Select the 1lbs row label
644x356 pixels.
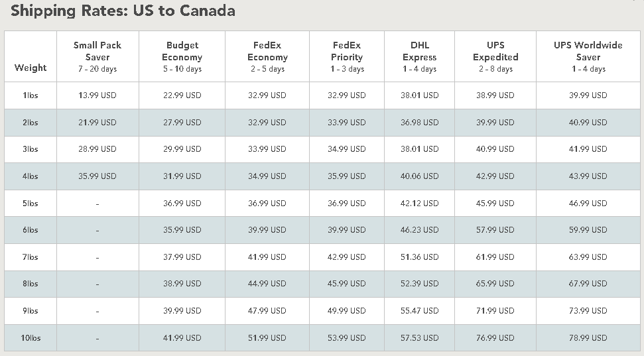click(31, 95)
